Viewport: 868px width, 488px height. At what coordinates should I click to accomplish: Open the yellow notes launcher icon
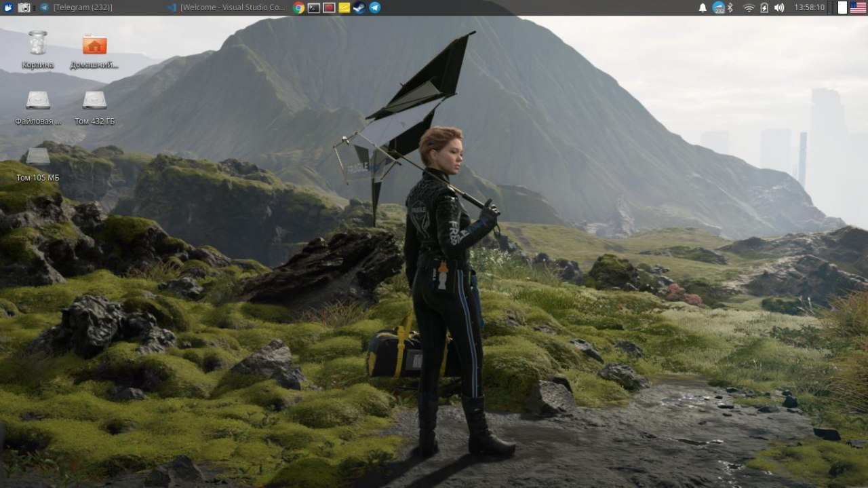click(344, 7)
